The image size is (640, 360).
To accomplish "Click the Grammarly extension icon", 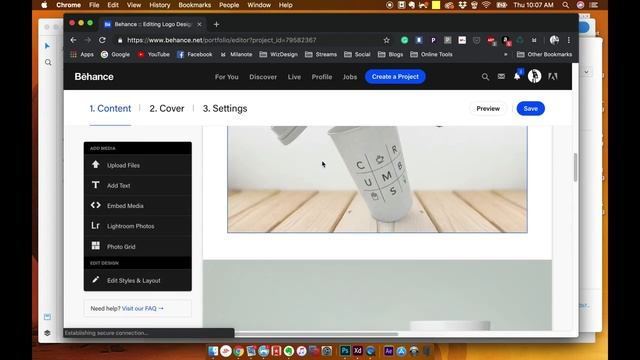I will (x=404, y=40).
